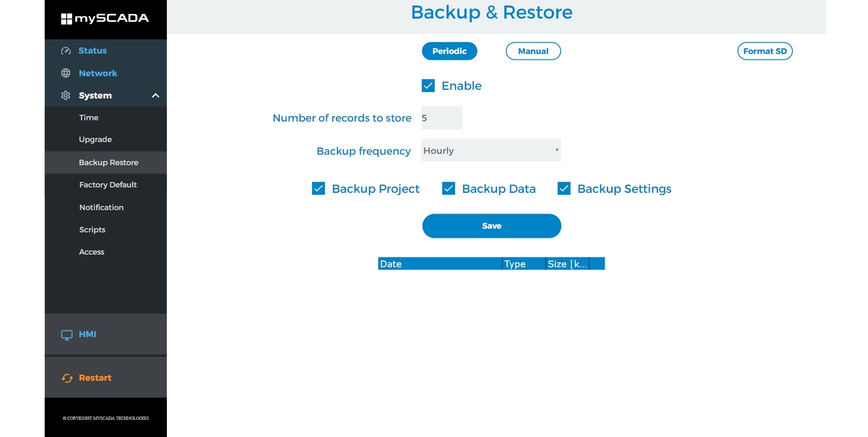This screenshot has height=437, width=868.
Task: Click the Save button
Action: coord(492,226)
